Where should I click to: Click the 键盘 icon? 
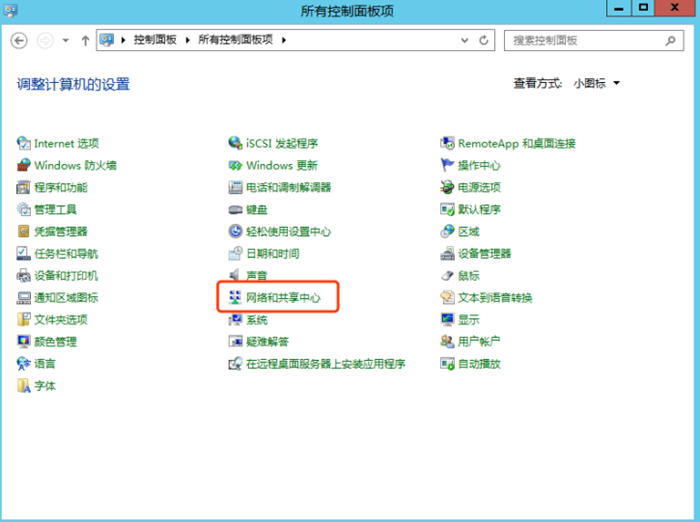coord(235,210)
